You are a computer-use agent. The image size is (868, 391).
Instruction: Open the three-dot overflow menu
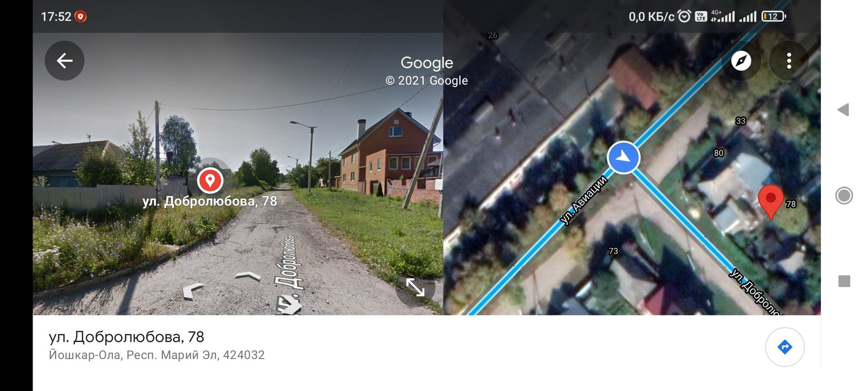coord(789,61)
